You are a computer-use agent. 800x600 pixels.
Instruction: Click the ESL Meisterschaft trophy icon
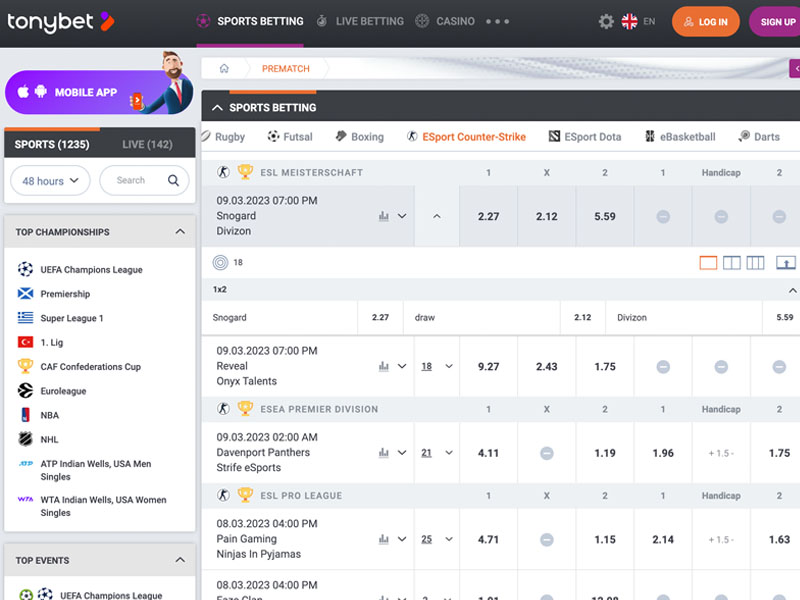tap(245, 172)
